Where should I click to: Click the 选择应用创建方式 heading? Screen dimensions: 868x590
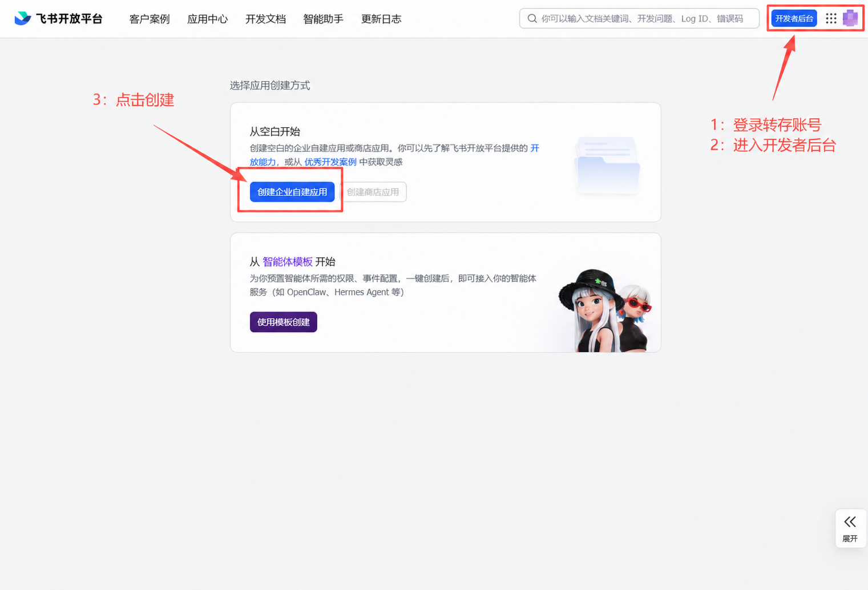270,86
